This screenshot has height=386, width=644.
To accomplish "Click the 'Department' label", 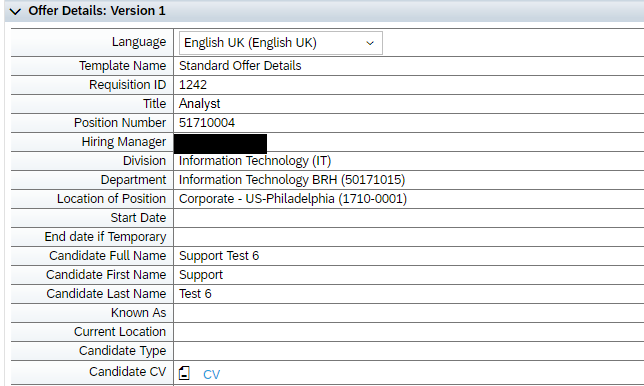I will point(133,180).
